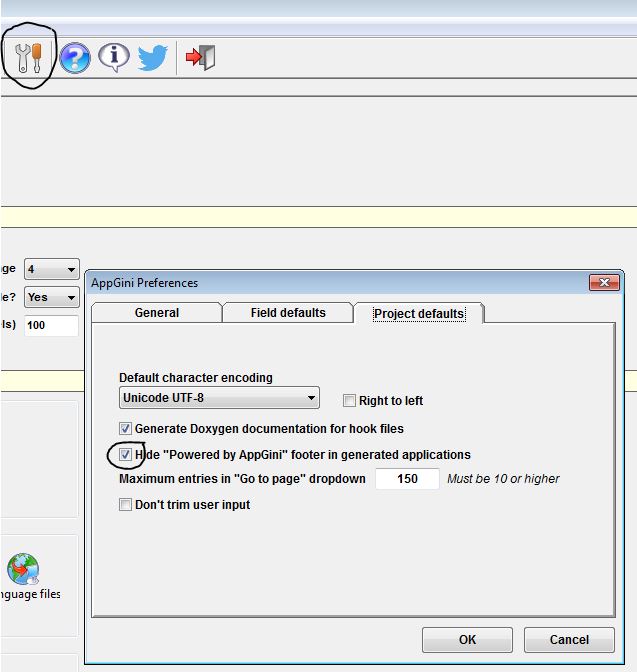Image resolution: width=637 pixels, height=672 pixels.
Task: Click Cancel in AppGini Preferences
Action: tap(569, 640)
